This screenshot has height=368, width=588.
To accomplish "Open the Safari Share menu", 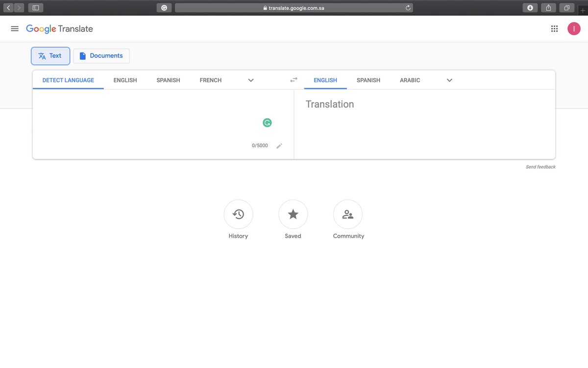I will click(x=549, y=7).
